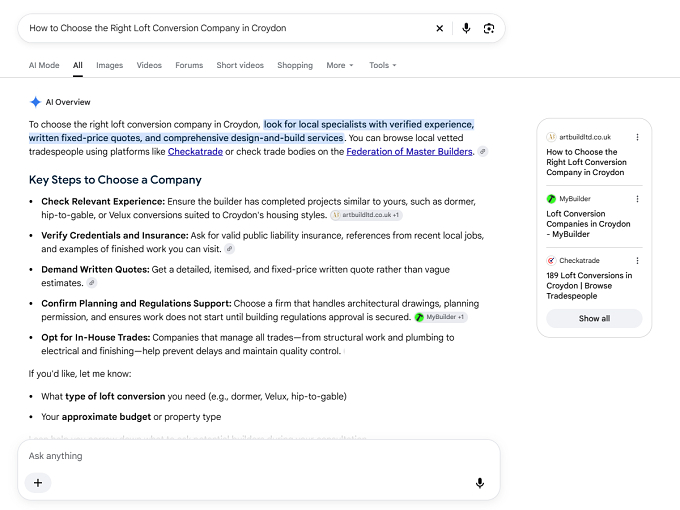Click microphone in Ask anything box
Screen dimensions: 680x510
480,483
